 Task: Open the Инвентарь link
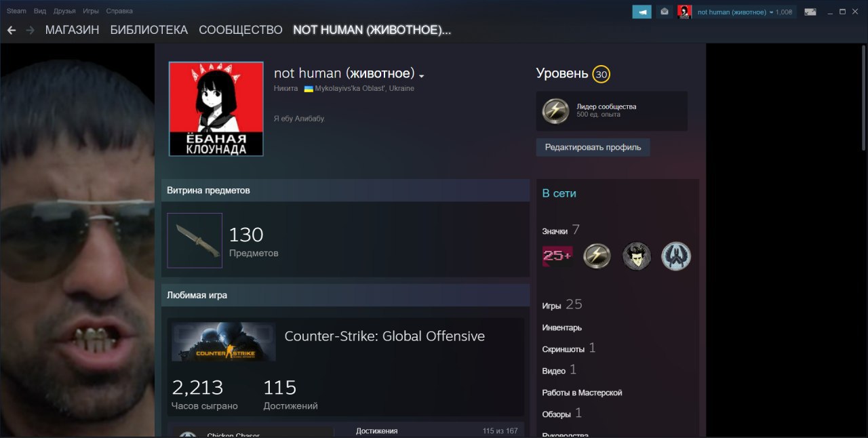562,327
